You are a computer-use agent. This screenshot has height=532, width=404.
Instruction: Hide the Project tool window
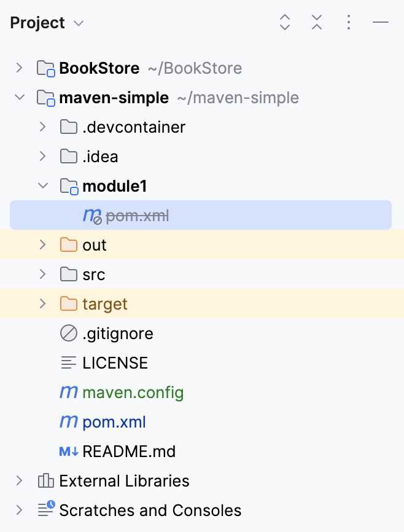tap(381, 23)
